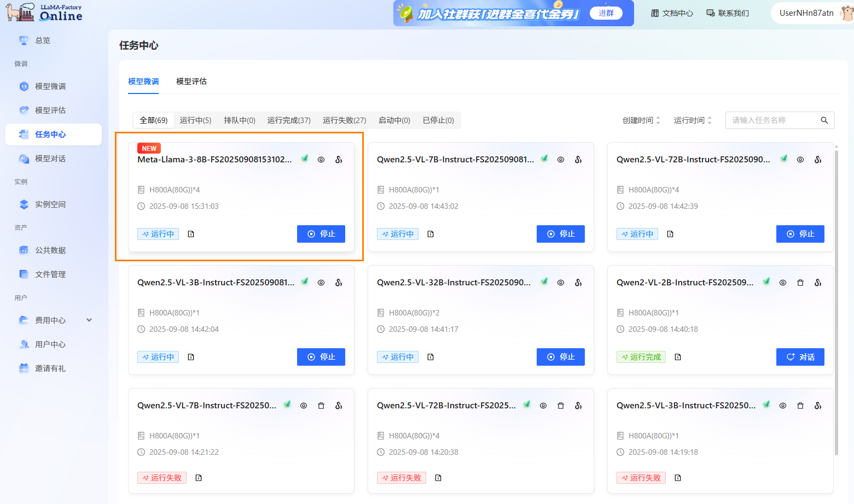
Task: Switch to the 模型评估 tab
Action: pyautogui.click(x=191, y=81)
